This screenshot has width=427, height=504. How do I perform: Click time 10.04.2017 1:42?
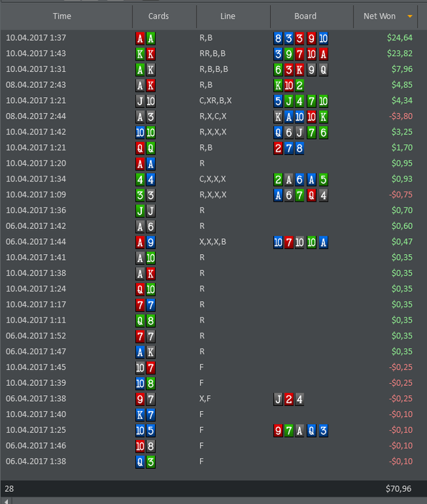36,132
